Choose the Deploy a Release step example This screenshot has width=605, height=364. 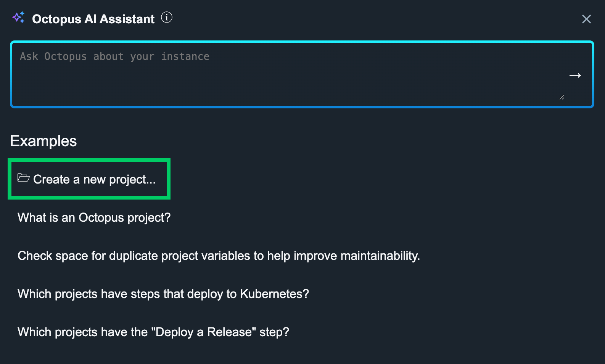point(153,332)
